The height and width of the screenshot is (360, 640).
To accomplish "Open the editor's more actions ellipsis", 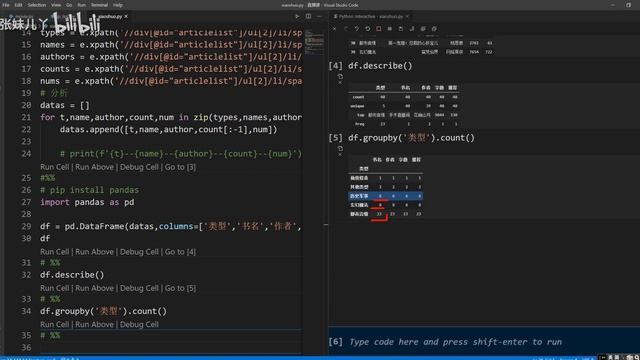I will pos(319,16).
